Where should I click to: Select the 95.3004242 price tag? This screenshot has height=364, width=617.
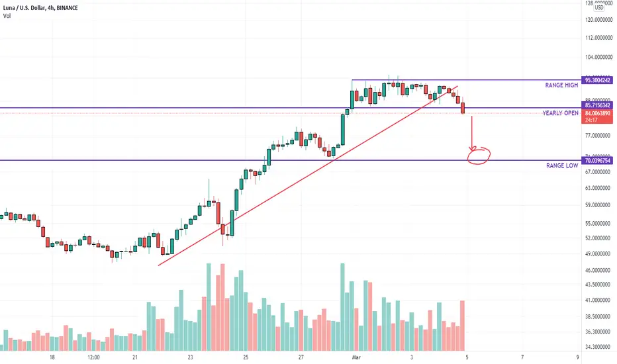point(597,80)
